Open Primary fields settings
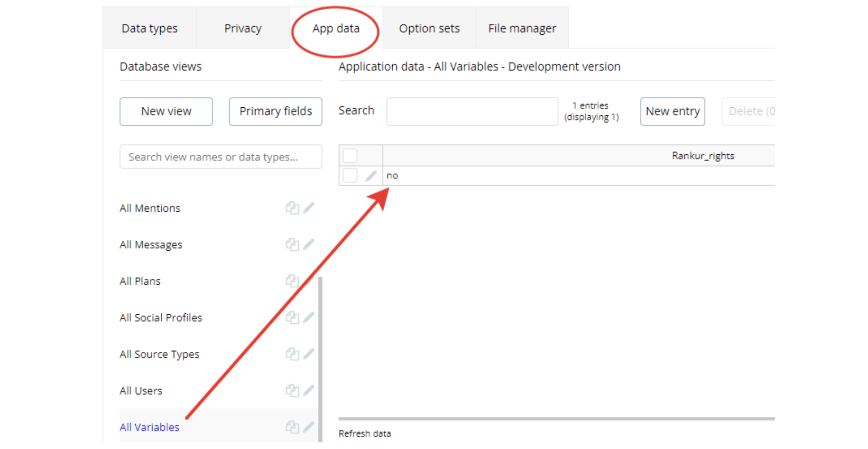This screenshot has width=868, height=449. 276,112
